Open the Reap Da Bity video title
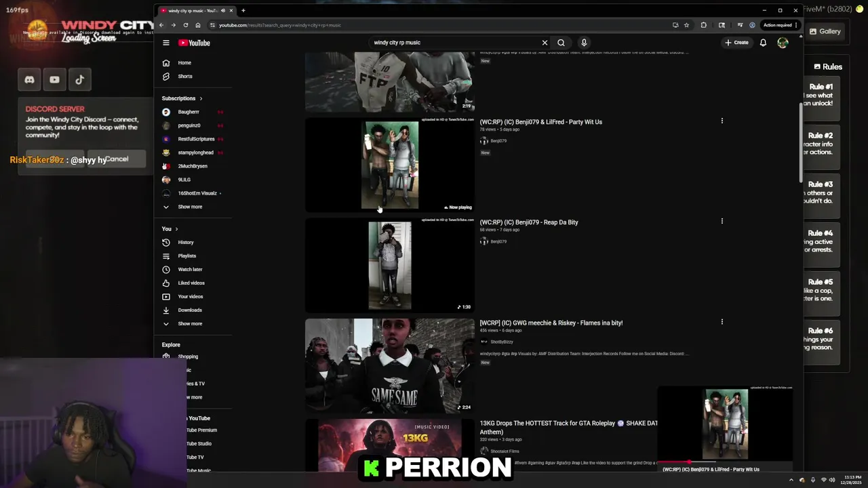This screenshot has height=488, width=868. pos(529,222)
